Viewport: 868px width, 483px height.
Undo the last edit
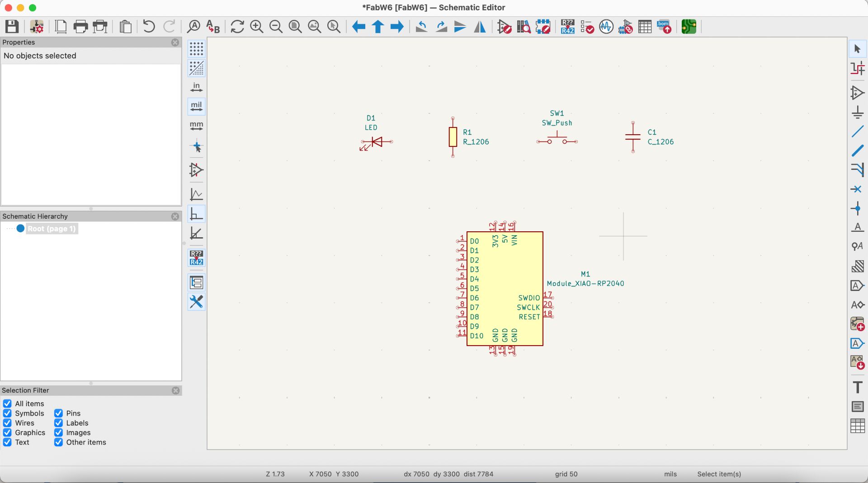149,27
